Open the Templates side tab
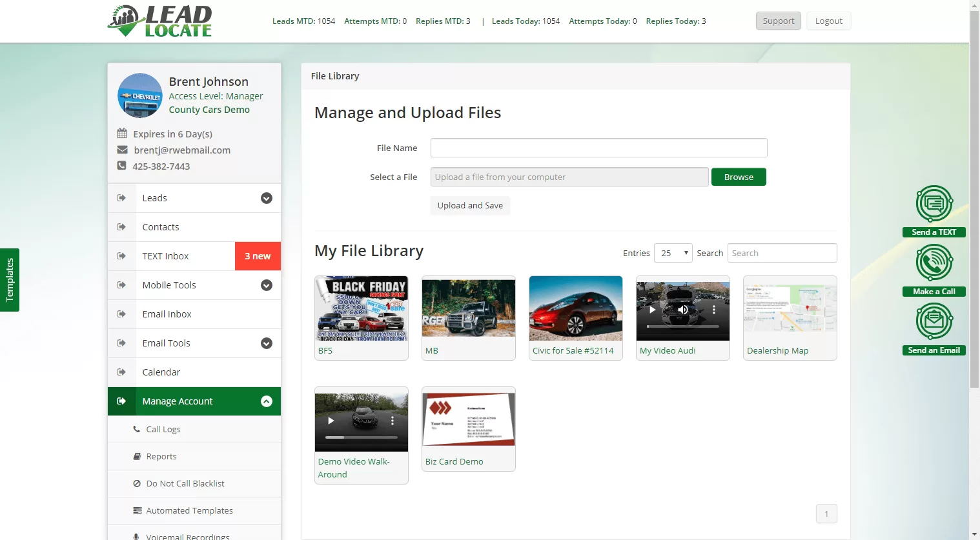The image size is (980, 540). click(x=10, y=280)
